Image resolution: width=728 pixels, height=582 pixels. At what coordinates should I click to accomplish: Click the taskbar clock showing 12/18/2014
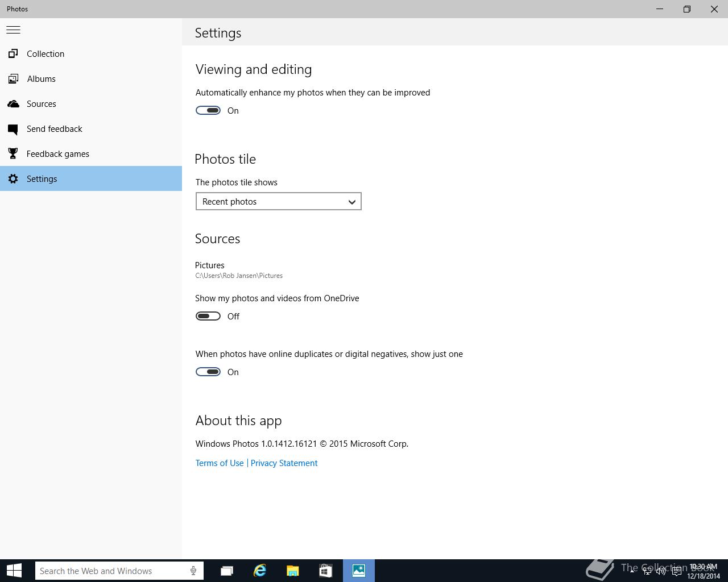click(x=704, y=571)
